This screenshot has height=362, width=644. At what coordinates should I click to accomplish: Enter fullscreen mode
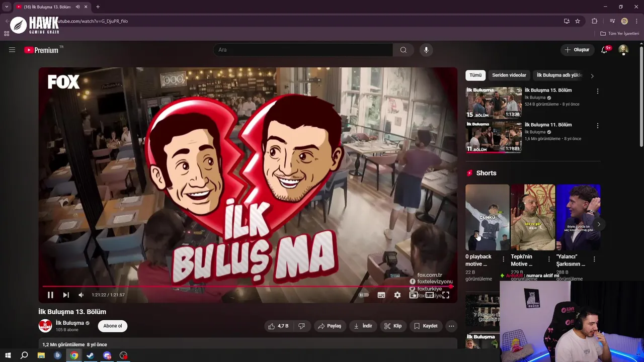446,295
